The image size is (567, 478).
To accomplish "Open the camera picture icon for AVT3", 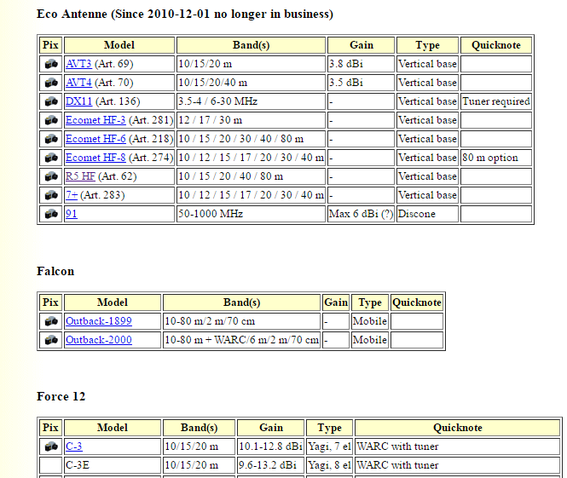I will click(51, 64).
